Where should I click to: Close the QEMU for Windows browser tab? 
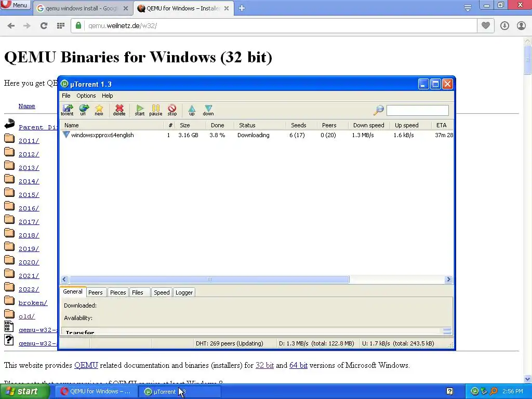[227, 8]
